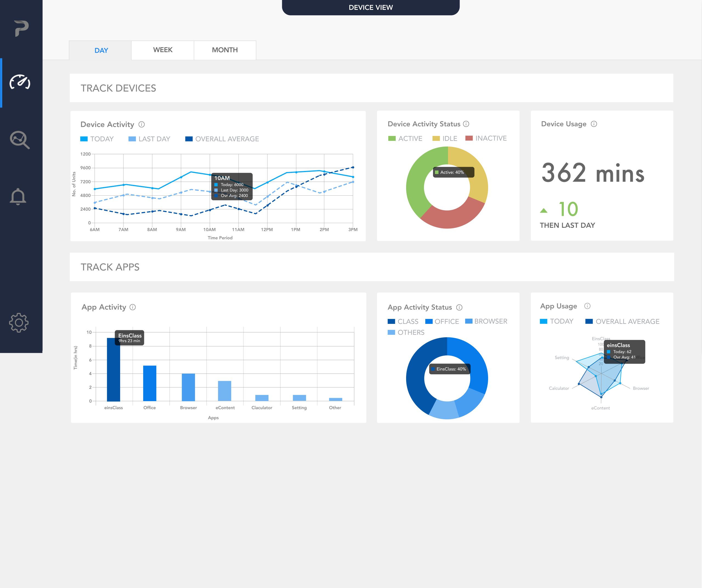This screenshot has width=702, height=588.
Task: Click the IDLE color swatch in legend
Action: (436, 138)
